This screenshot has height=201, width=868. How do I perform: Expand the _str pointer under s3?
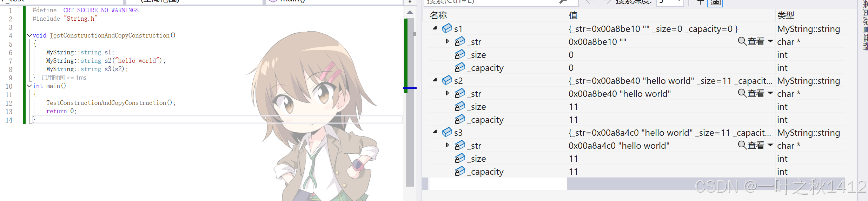pos(447,145)
